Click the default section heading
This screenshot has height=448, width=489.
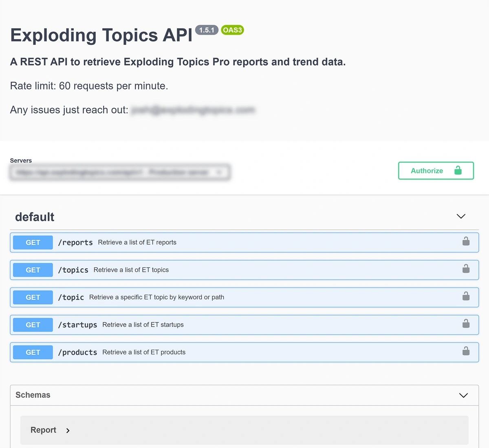click(35, 217)
